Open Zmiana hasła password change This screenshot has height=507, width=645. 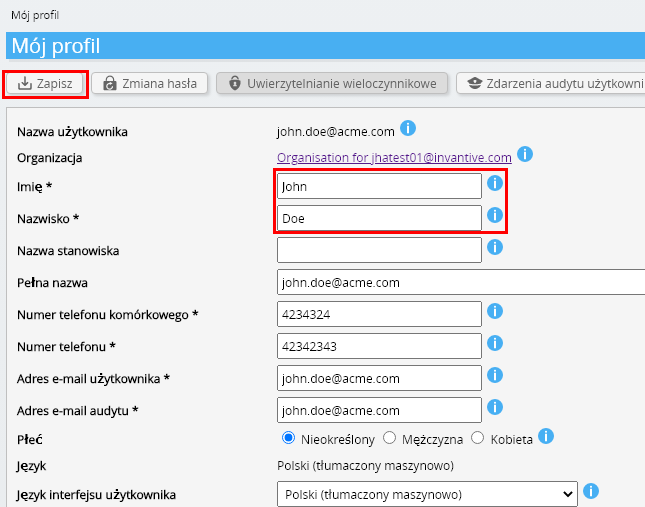[150, 84]
